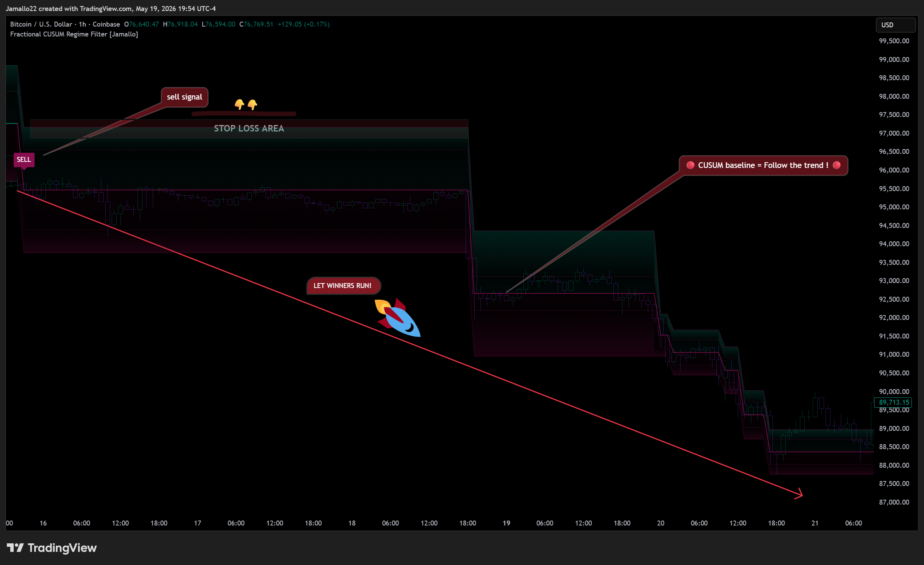
Task: Click the SELL signal label
Action: (x=24, y=160)
